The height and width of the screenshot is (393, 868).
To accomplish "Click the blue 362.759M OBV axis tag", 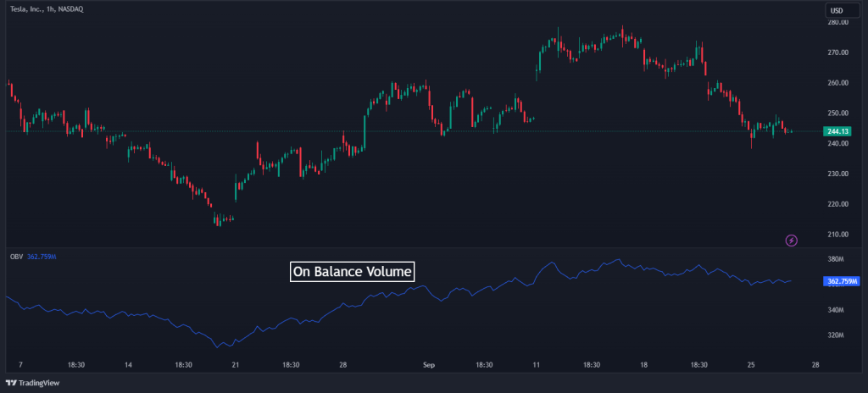I will point(841,281).
